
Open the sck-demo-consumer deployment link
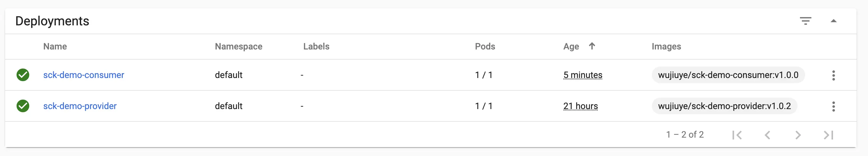click(84, 75)
